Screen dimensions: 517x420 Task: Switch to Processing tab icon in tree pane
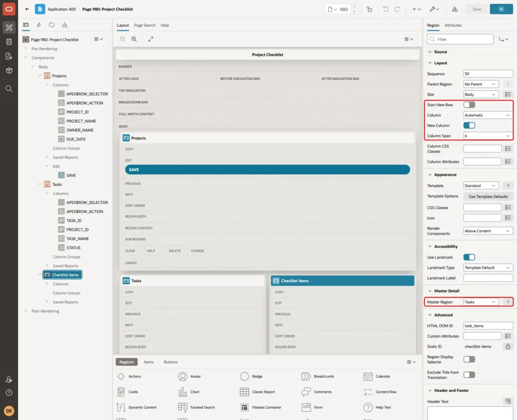click(51, 25)
